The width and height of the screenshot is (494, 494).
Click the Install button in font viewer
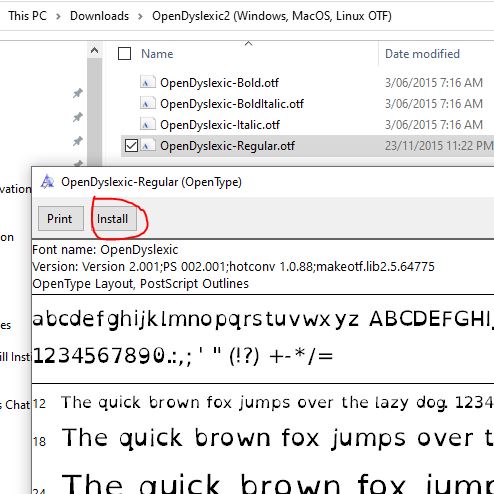click(x=114, y=219)
